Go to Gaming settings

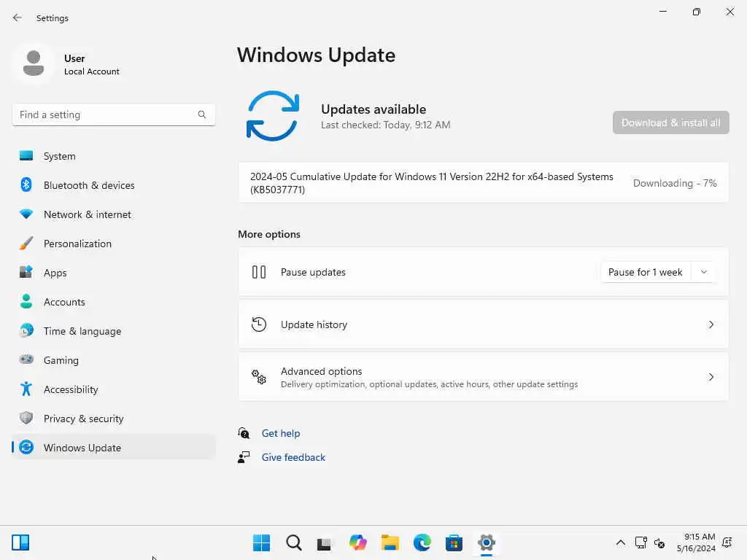[x=113, y=360]
